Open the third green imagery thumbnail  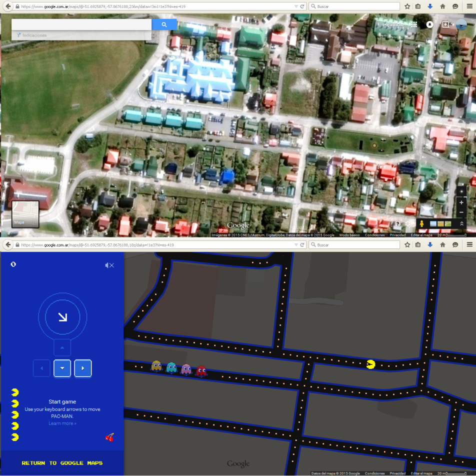tap(448, 224)
